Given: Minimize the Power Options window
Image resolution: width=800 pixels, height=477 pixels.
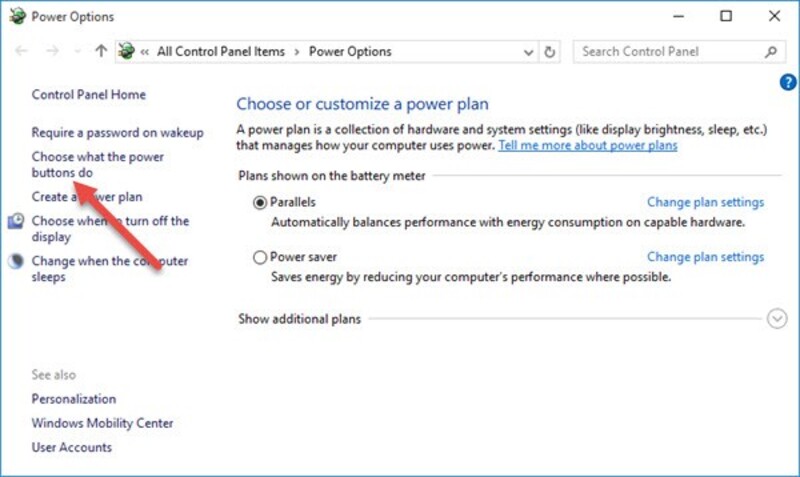Looking at the screenshot, I should point(678,16).
